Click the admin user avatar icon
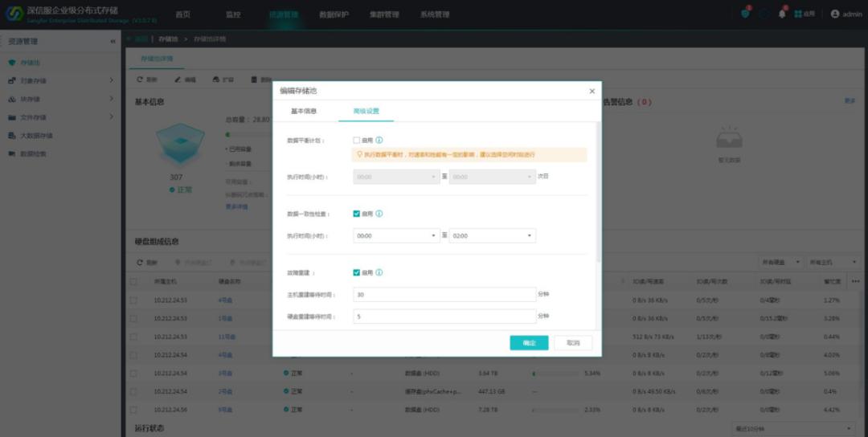 pos(835,14)
